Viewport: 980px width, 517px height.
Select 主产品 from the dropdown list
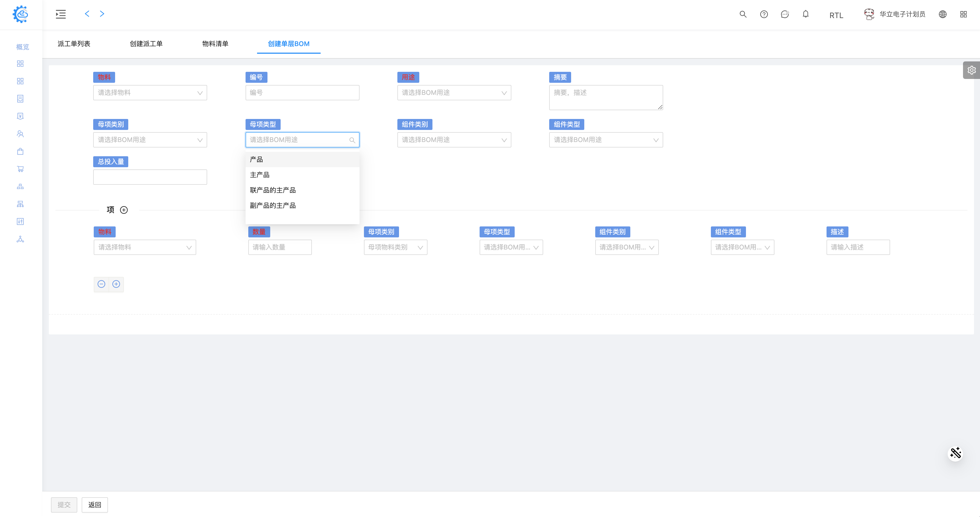pyautogui.click(x=260, y=175)
